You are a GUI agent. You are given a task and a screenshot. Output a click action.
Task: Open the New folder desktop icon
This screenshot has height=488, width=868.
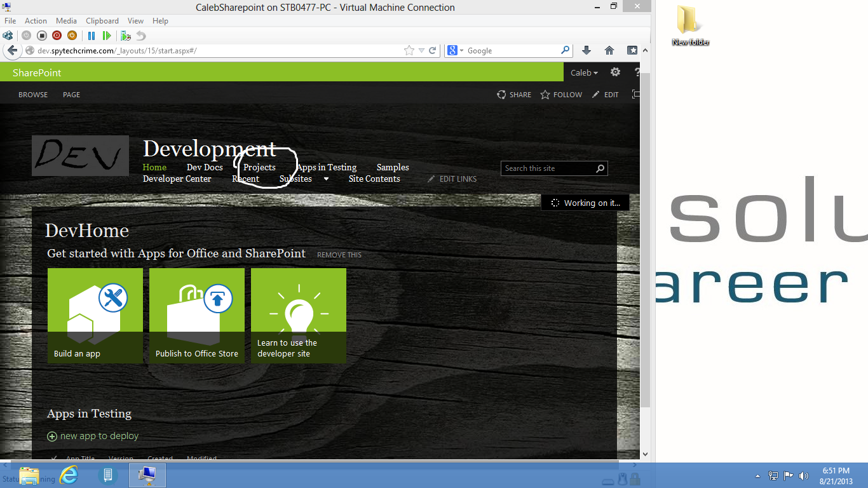click(690, 25)
